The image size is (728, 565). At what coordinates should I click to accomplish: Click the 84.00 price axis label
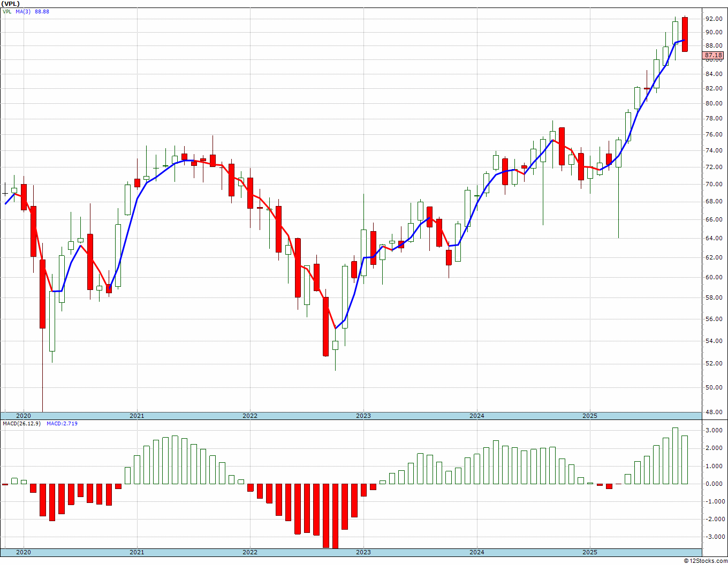[714, 74]
